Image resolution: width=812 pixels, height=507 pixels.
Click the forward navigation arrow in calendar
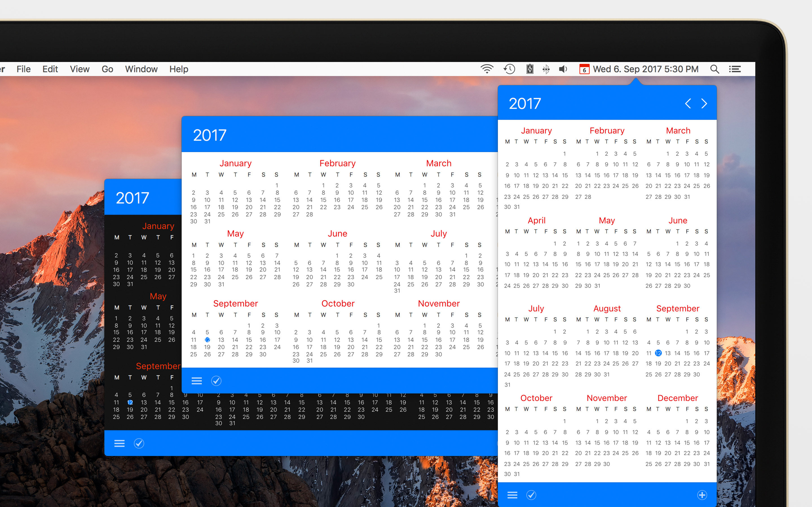click(704, 103)
